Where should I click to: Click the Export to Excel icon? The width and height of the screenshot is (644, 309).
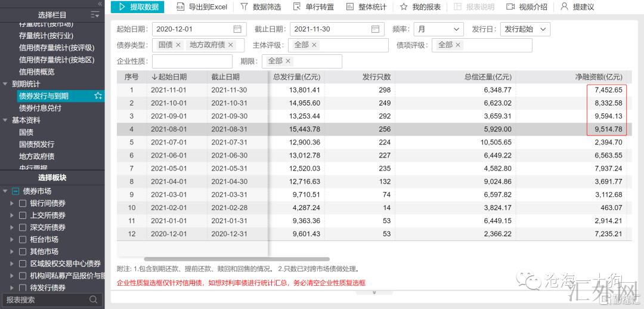180,7
